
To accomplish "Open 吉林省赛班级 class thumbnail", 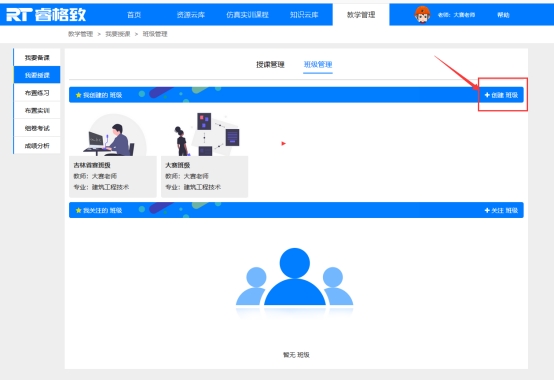I will tap(113, 135).
